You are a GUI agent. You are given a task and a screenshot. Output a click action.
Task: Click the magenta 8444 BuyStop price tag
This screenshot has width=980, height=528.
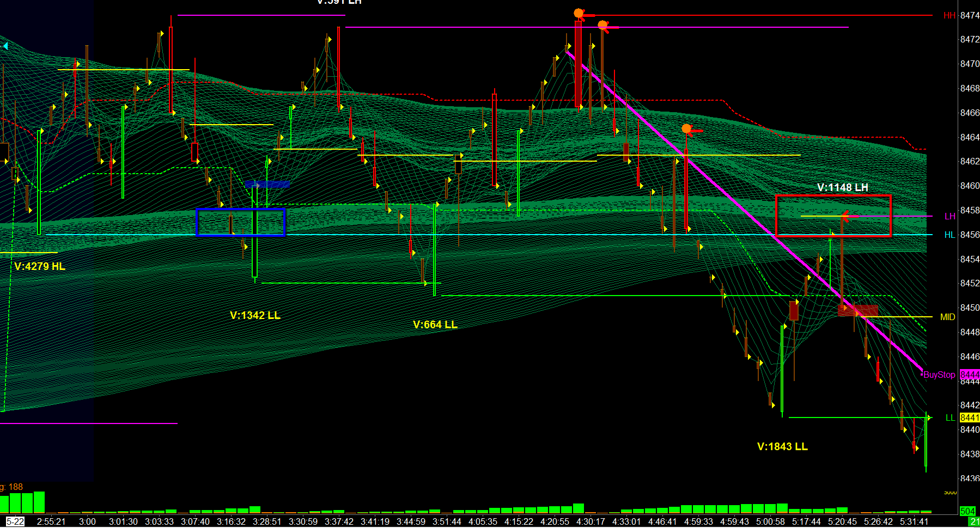(970, 374)
